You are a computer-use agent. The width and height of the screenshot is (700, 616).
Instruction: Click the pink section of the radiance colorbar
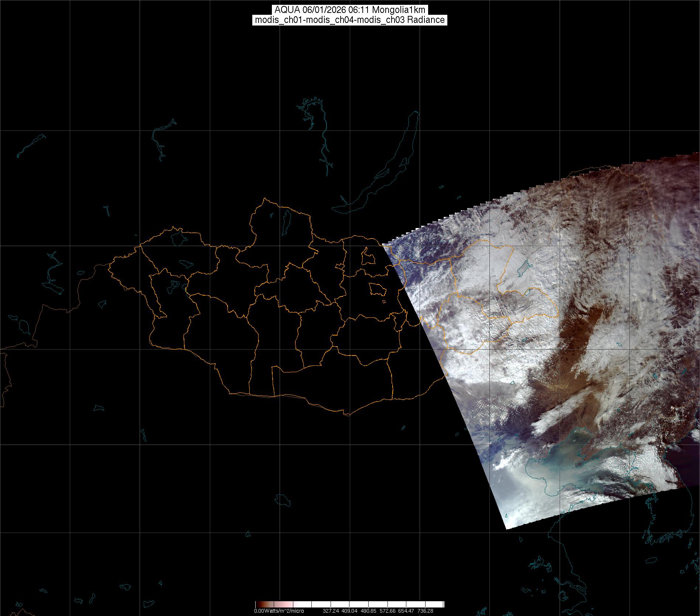click(292, 604)
